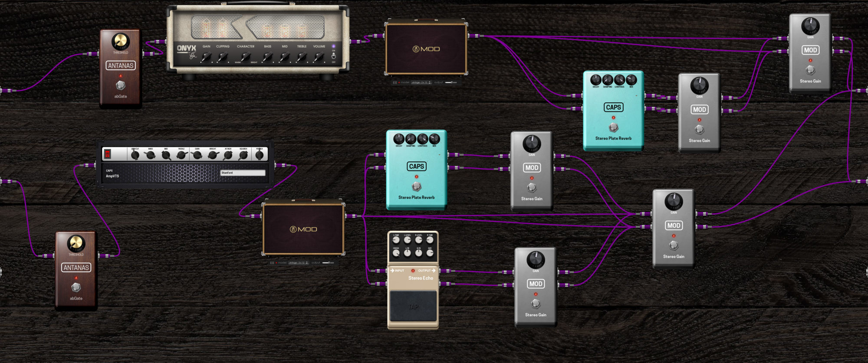Adjust the ONYX amp Gain knob
This screenshot has height=363, width=868.
point(207,56)
